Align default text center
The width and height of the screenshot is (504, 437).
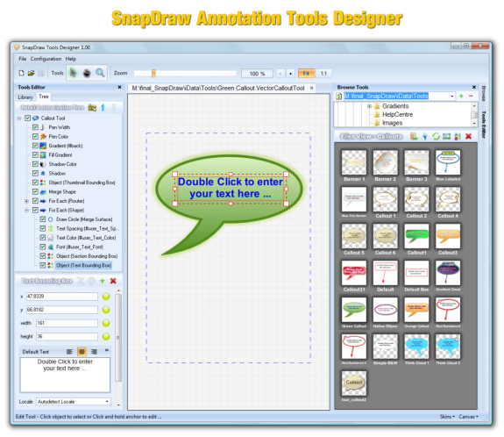tap(82, 352)
